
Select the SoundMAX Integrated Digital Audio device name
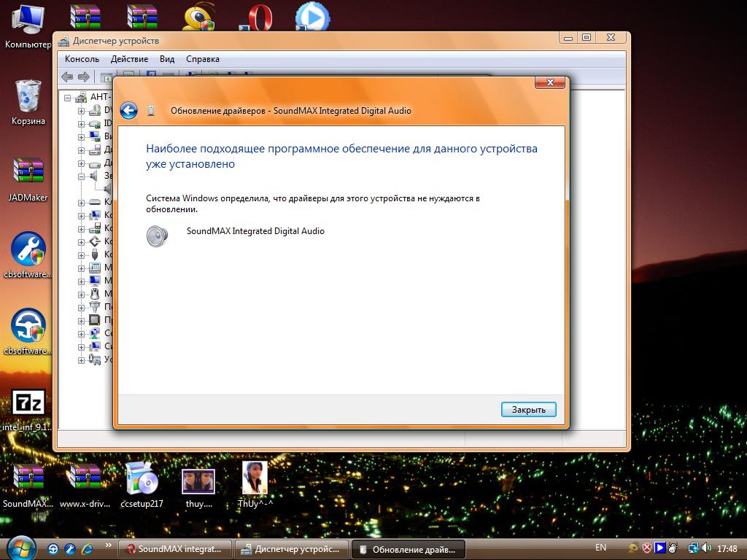255,231
